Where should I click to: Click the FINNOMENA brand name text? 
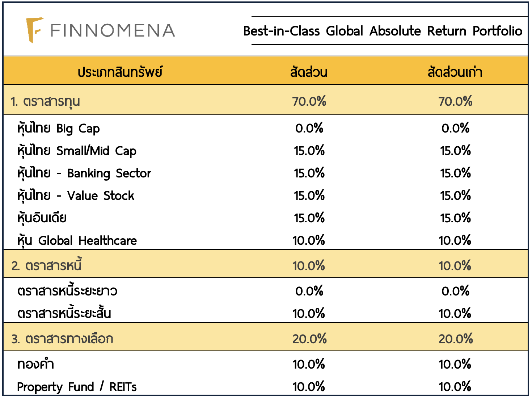tap(113, 31)
